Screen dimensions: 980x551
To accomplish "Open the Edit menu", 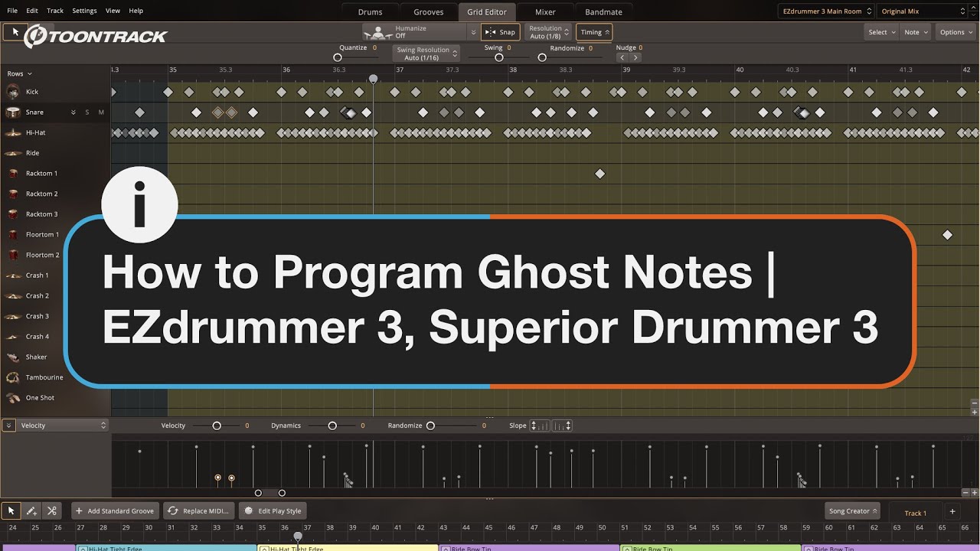I will tap(32, 11).
